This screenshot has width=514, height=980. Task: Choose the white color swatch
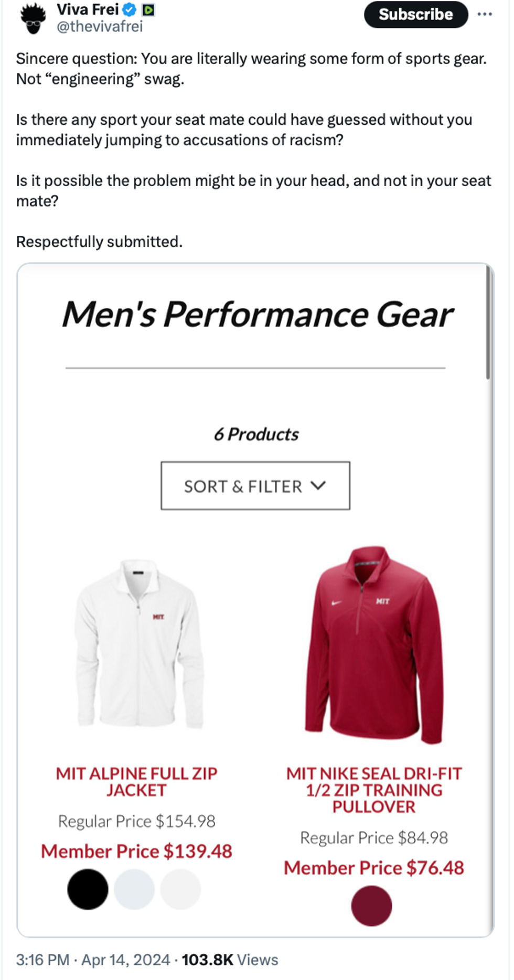(180, 889)
